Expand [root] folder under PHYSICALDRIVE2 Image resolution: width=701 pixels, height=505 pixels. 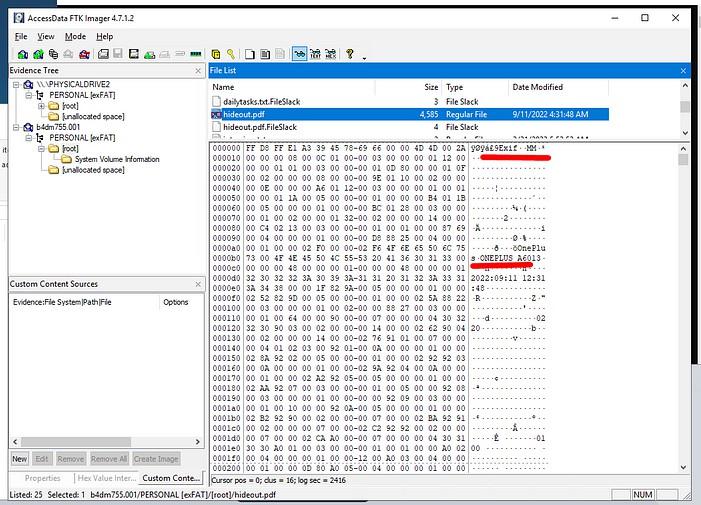41,106
